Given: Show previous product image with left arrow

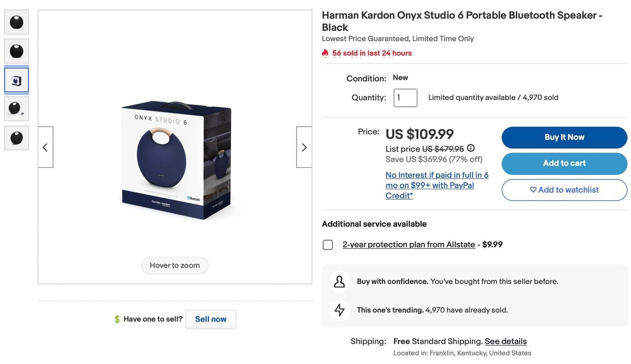Looking at the screenshot, I should pos(46,147).
